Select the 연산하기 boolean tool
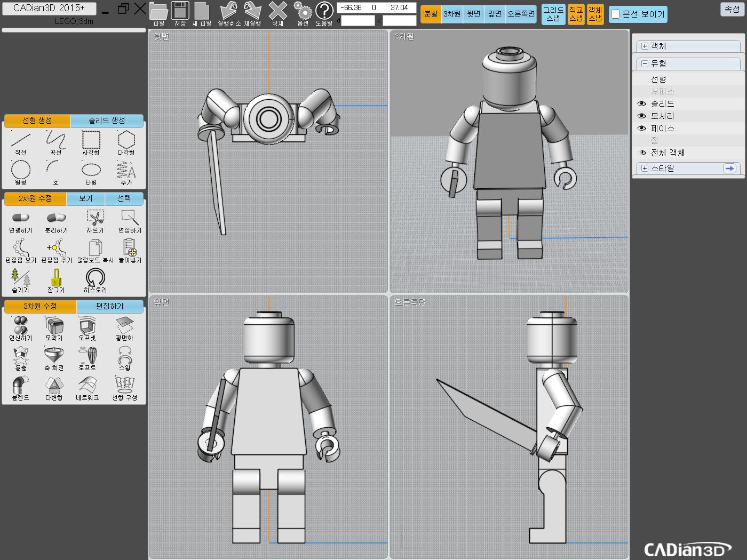The width and height of the screenshot is (747, 560). pyautogui.click(x=21, y=327)
